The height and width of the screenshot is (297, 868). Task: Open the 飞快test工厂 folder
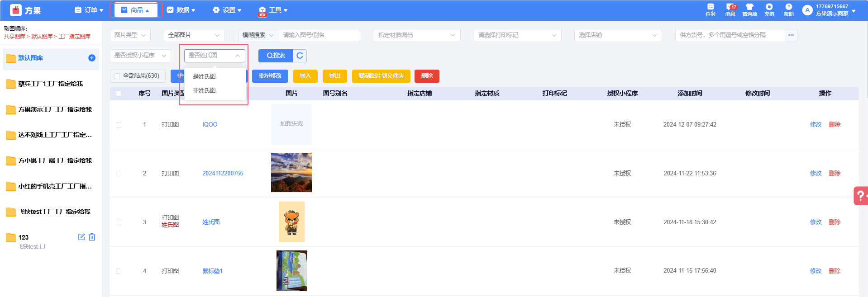click(51, 212)
